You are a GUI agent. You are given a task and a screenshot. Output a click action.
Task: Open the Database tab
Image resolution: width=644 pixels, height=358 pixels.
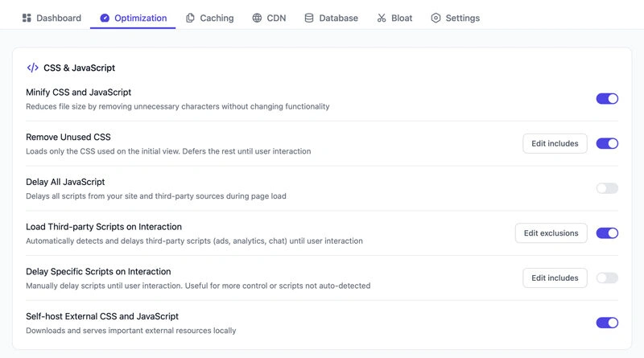(x=331, y=18)
